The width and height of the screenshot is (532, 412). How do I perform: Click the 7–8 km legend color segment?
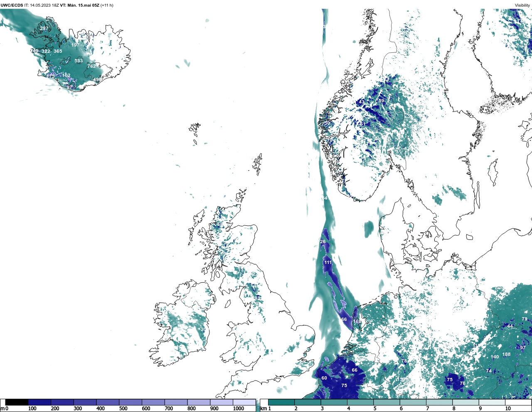pos(439,402)
